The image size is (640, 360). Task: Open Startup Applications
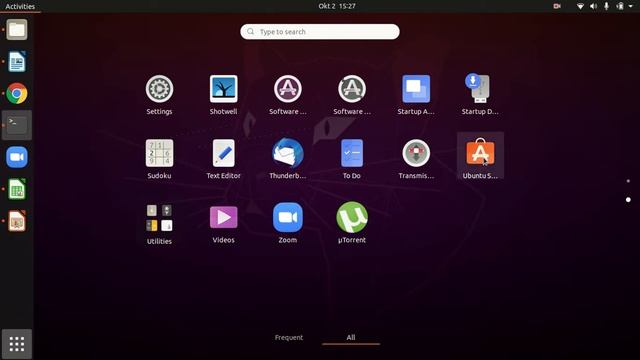coord(416,89)
